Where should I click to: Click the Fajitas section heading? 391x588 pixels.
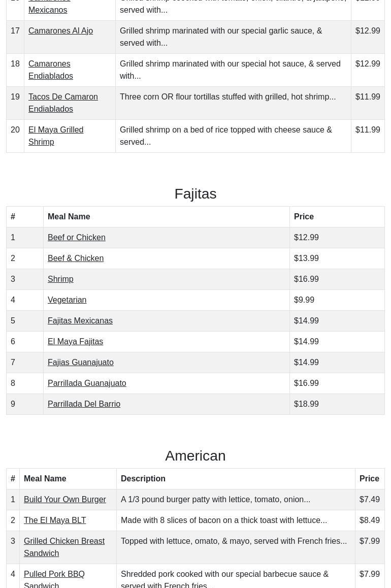195,193
